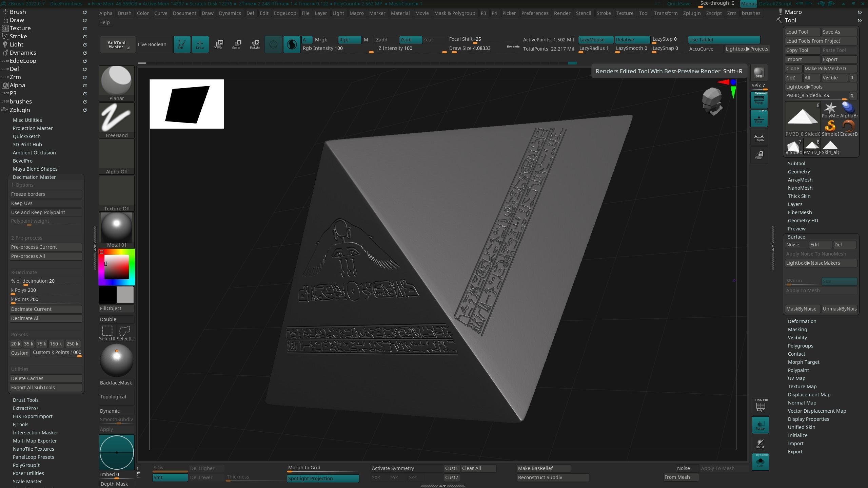Collapse the Decimation Master plugin section
The height and width of the screenshot is (488, 868).
pyautogui.click(x=34, y=177)
